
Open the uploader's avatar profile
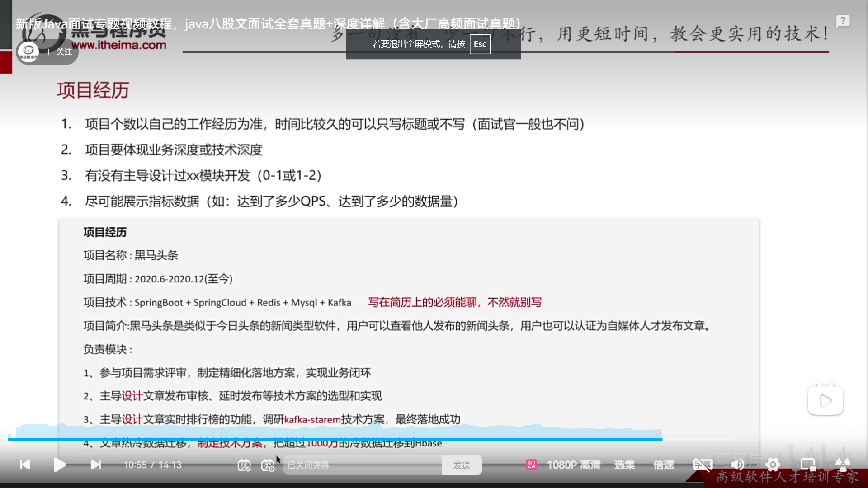pos(28,52)
